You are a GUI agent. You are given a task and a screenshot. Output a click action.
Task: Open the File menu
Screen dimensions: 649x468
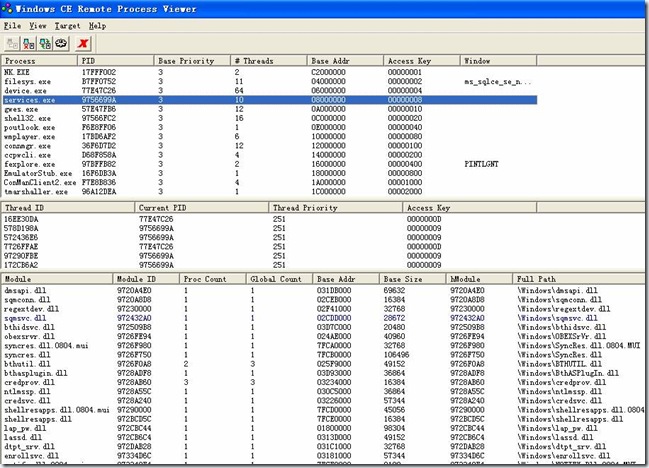[x=12, y=24]
